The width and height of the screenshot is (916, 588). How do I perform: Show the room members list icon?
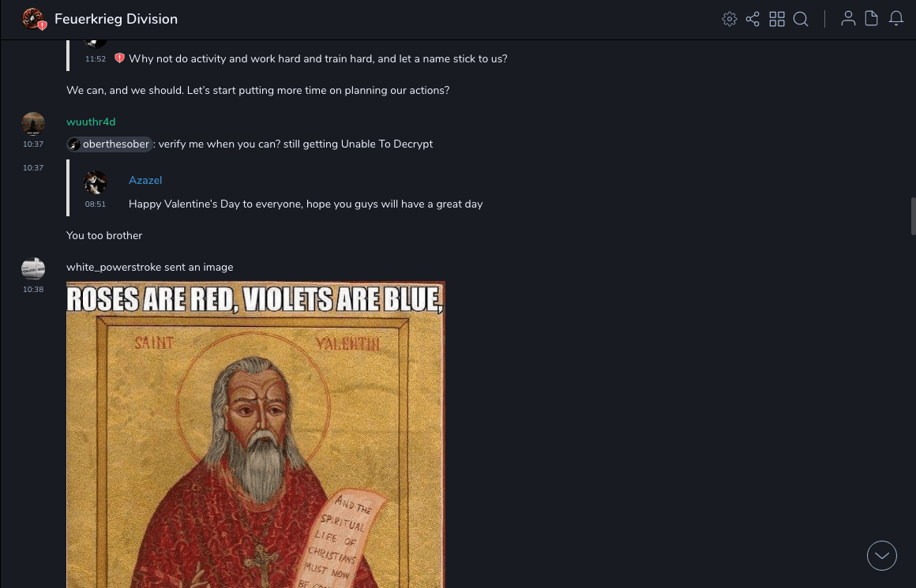848,19
